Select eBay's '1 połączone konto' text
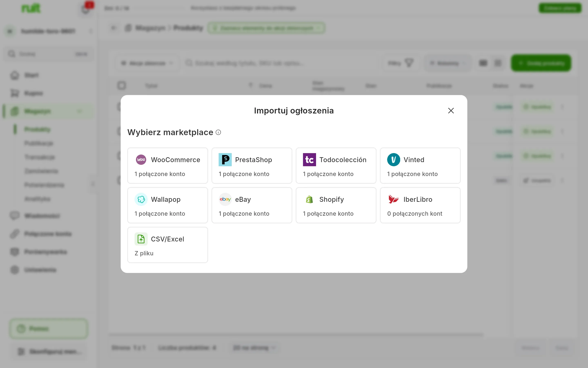The width and height of the screenshot is (588, 368). (x=244, y=214)
